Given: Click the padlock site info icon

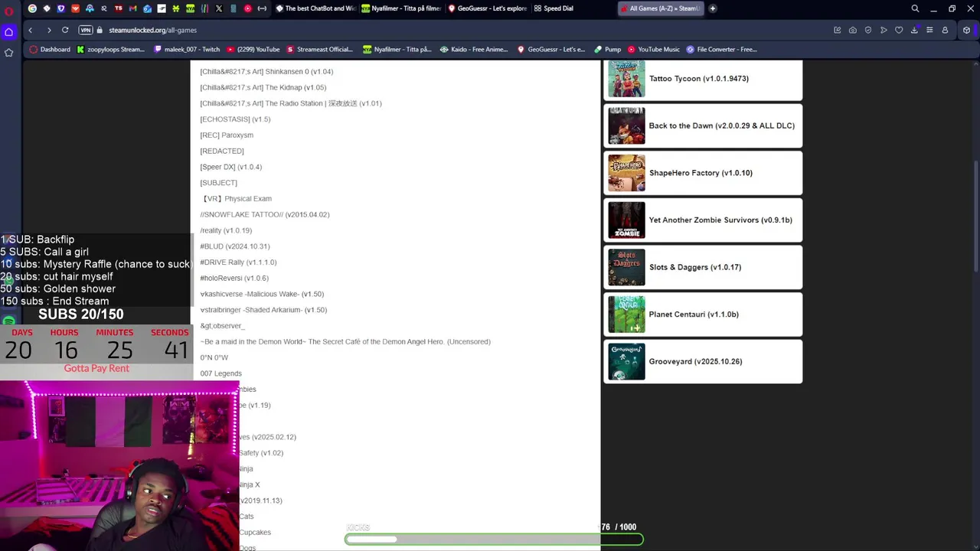Looking at the screenshot, I should point(100,30).
